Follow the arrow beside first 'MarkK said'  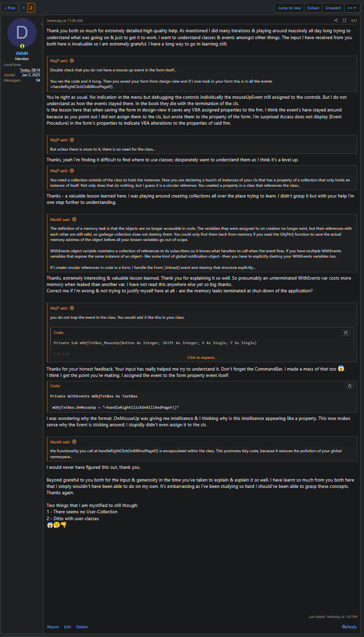74,220
